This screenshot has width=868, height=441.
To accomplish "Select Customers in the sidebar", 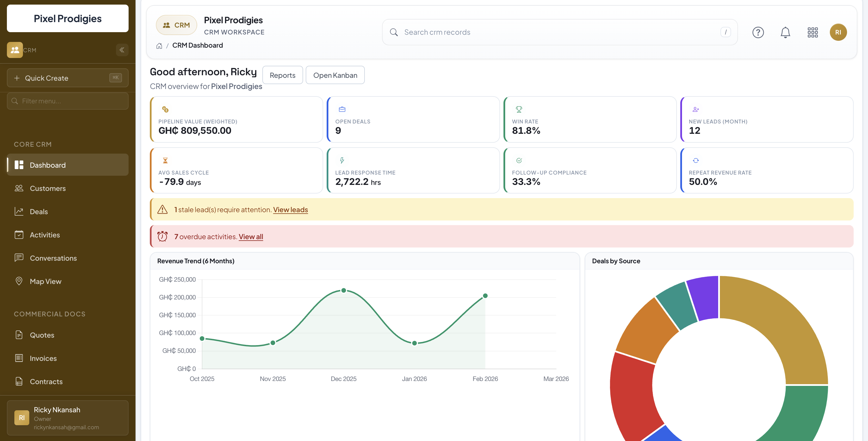I will 48,188.
